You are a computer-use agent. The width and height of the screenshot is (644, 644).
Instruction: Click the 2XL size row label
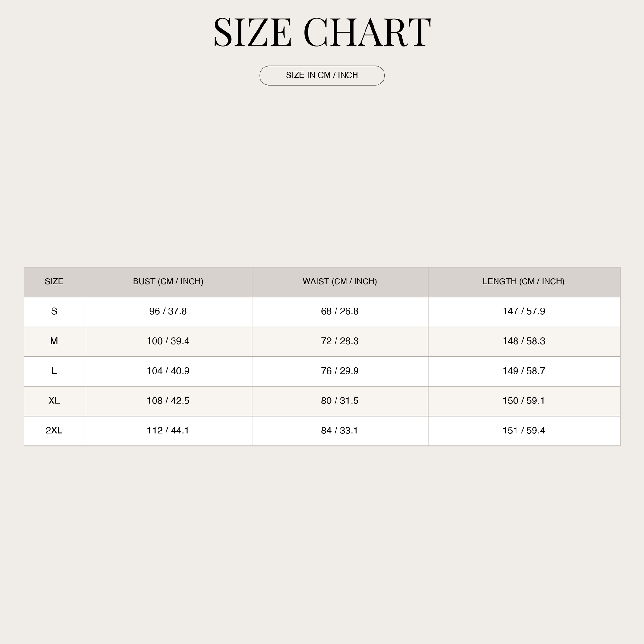54,430
